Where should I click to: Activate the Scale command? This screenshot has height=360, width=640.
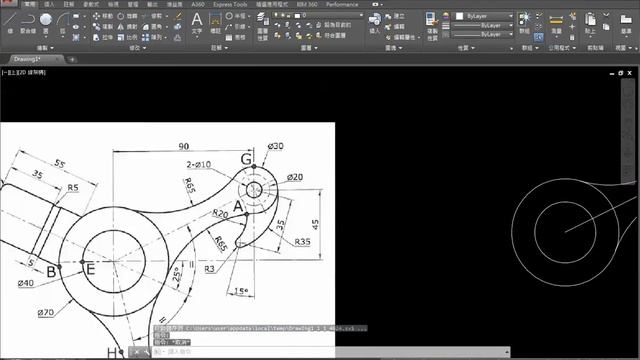[x=127, y=37]
